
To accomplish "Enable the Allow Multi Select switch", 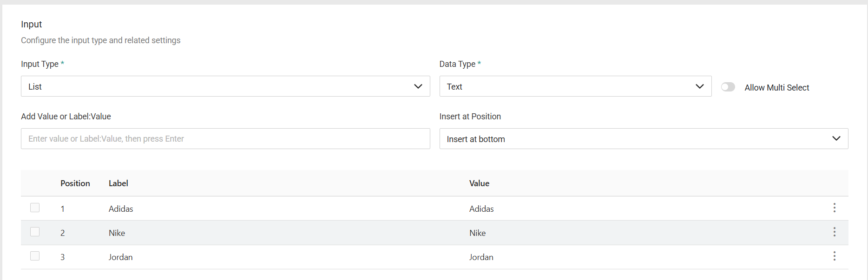I will (x=728, y=87).
